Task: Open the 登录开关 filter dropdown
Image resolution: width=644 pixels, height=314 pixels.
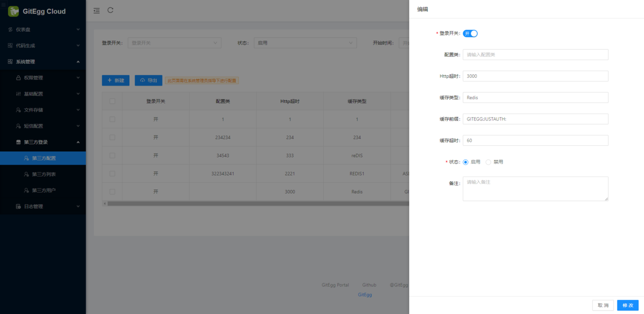Action: pos(175,43)
